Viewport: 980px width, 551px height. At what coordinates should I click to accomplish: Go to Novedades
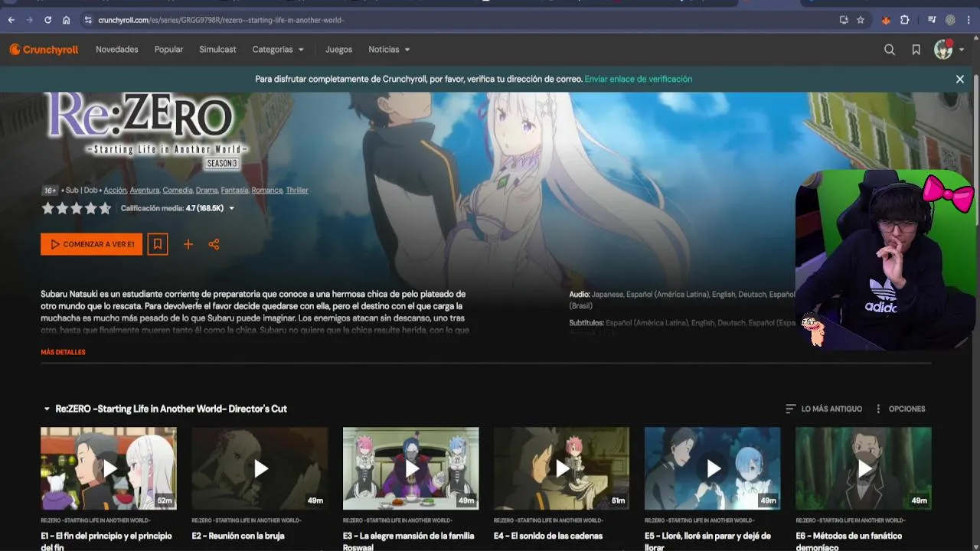[117, 50]
